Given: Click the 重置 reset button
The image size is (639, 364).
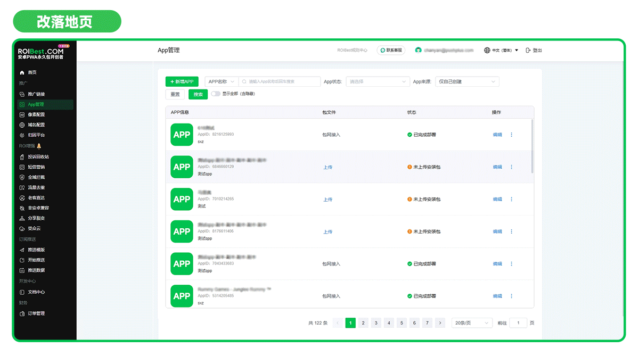Looking at the screenshot, I should click(x=175, y=94).
